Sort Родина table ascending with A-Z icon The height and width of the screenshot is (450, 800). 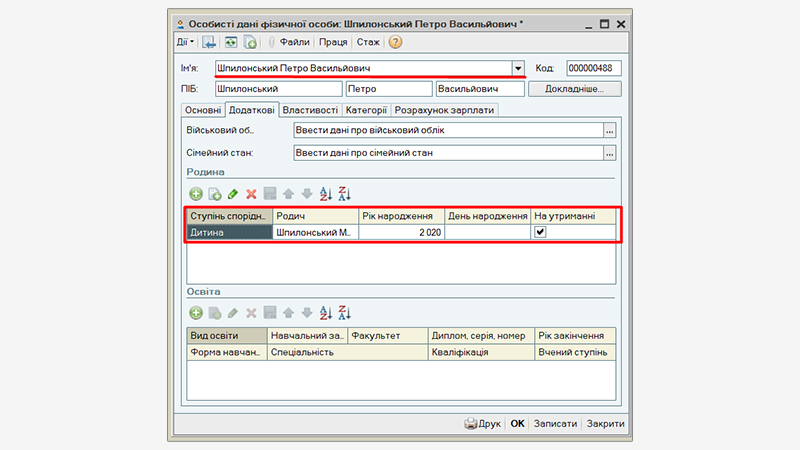coord(326,194)
